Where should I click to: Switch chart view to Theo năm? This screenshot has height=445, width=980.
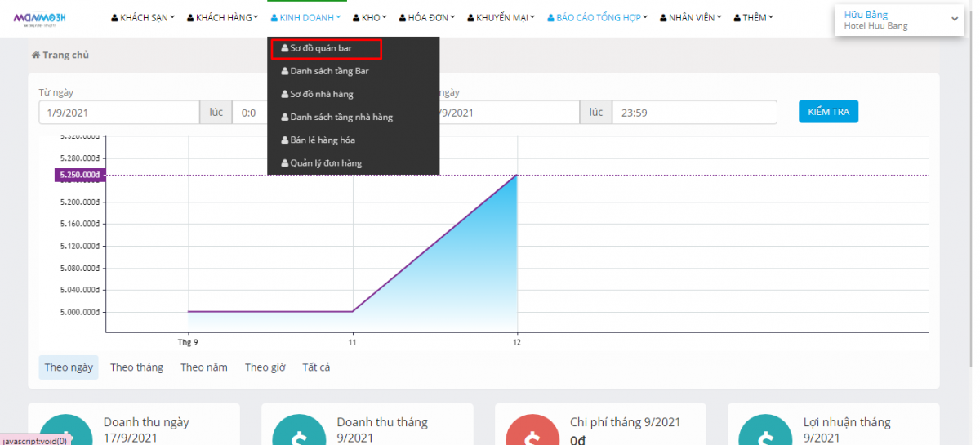coord(203,367)
